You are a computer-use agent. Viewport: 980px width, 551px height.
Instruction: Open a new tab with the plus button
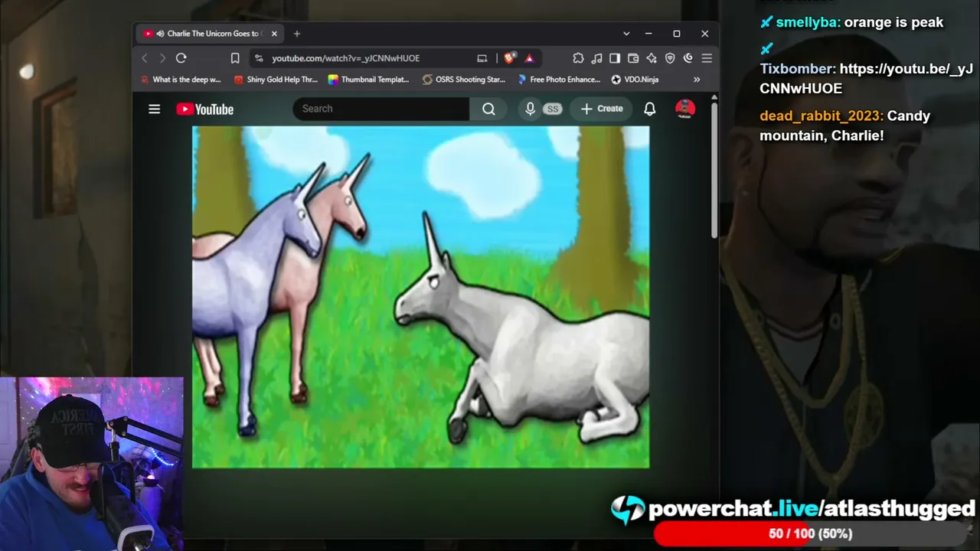tap(297, 34)
